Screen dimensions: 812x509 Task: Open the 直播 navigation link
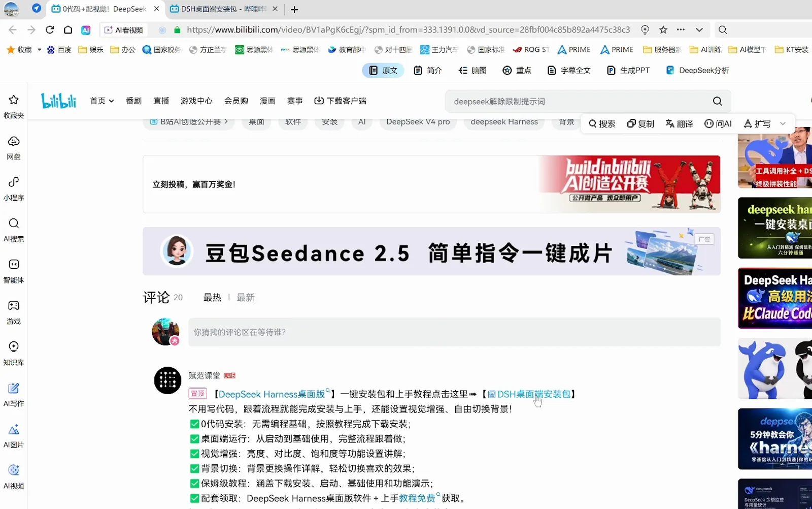161,101
